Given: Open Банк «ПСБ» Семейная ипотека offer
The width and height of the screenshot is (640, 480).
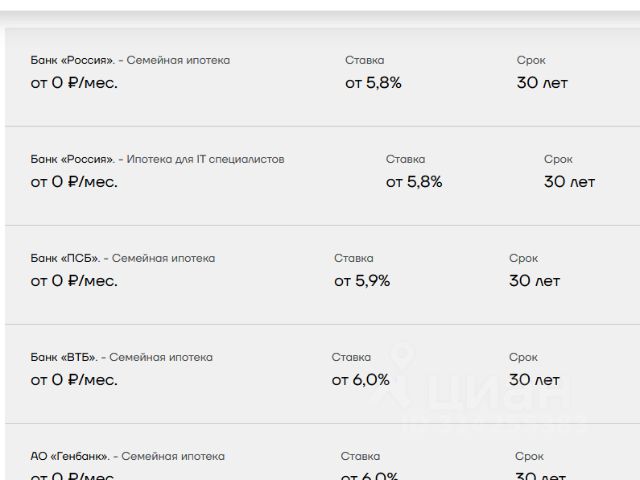Looking at the screenshot, I should 322,275.
